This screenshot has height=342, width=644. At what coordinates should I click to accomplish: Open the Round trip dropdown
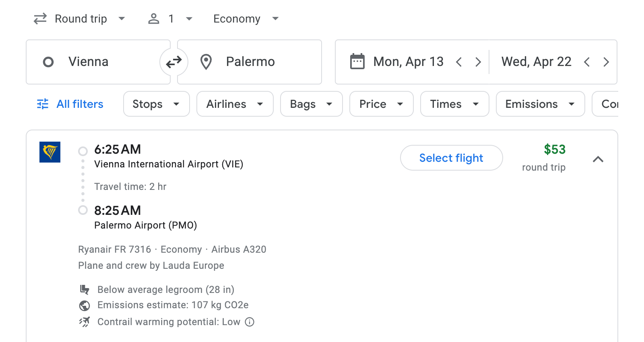click(80, 19)
